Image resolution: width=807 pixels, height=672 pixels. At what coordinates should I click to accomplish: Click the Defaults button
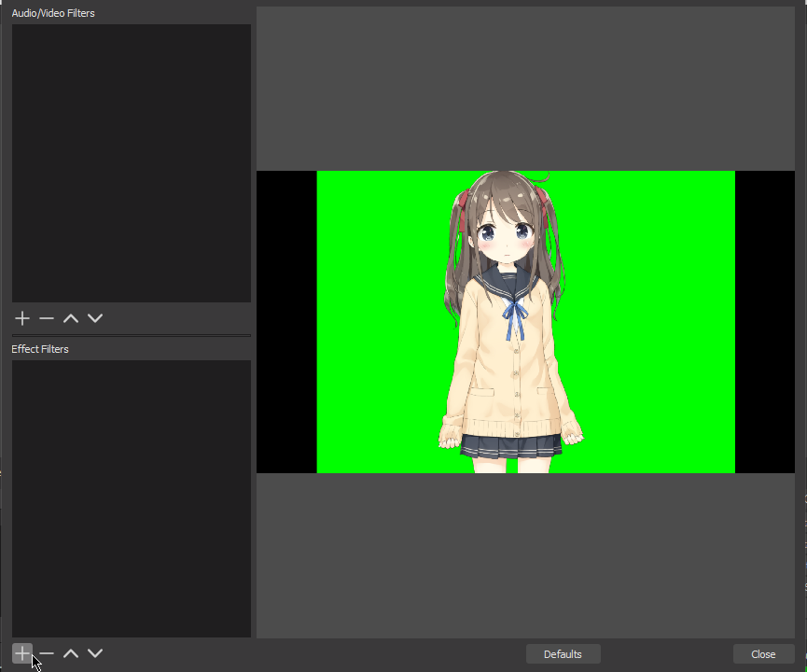pyautogui.click(x=564, y=654)
